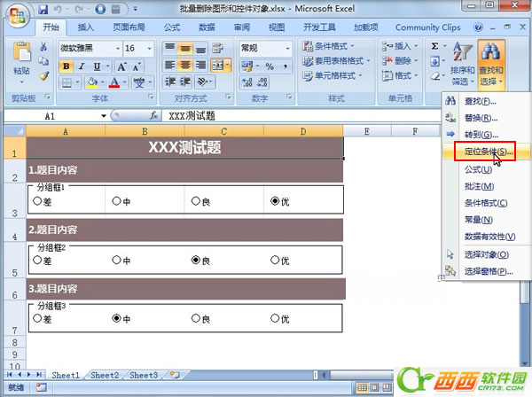Viewport: 532px width, 397px height.
Task: Toggle italic formatting
Action: pyautogui.click(x=82, y=66)
